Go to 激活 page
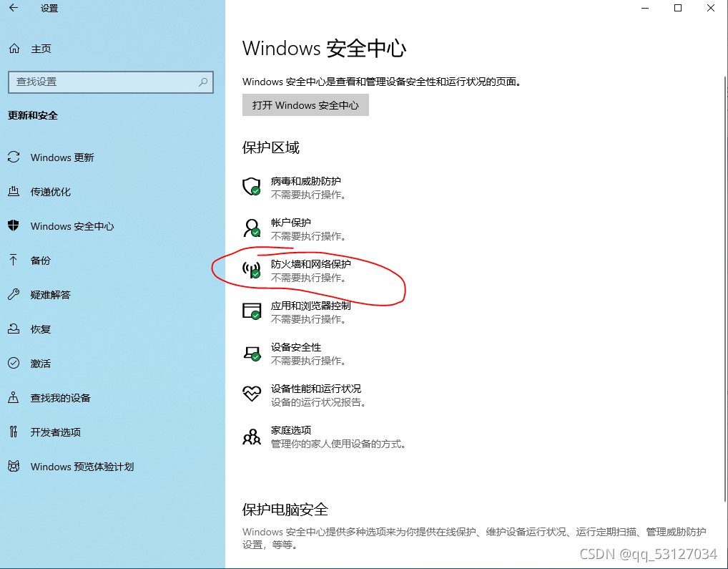The height and width of the screenshot is (569, 728). (112, 364)
